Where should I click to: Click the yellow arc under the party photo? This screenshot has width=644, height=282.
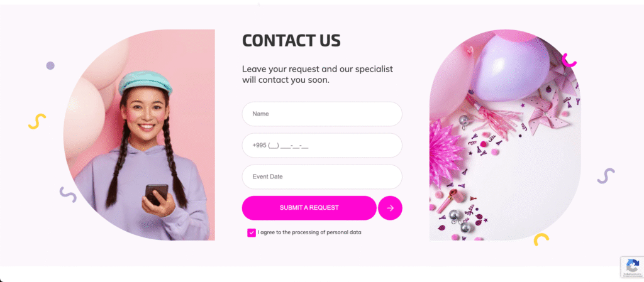click(541, 239)
